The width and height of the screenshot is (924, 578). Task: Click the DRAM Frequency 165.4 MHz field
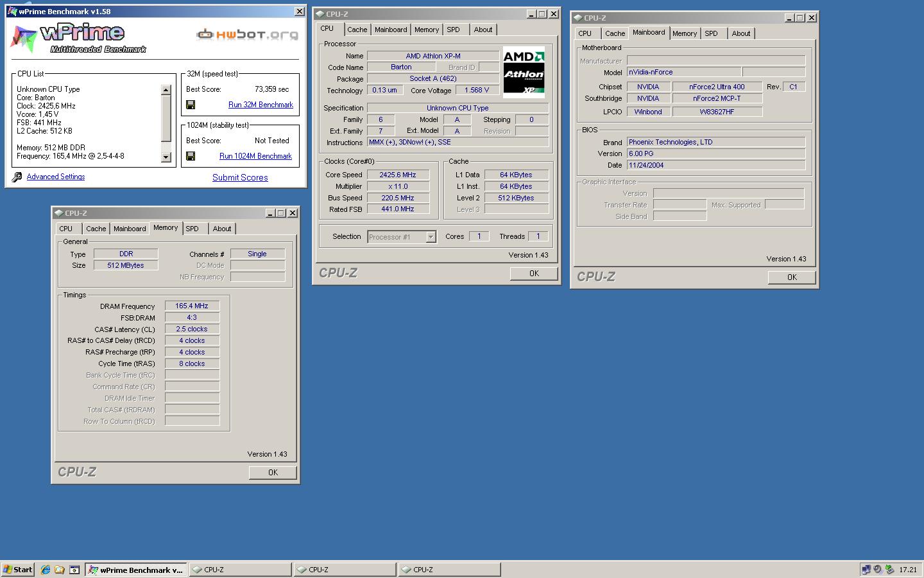(192, 306)
